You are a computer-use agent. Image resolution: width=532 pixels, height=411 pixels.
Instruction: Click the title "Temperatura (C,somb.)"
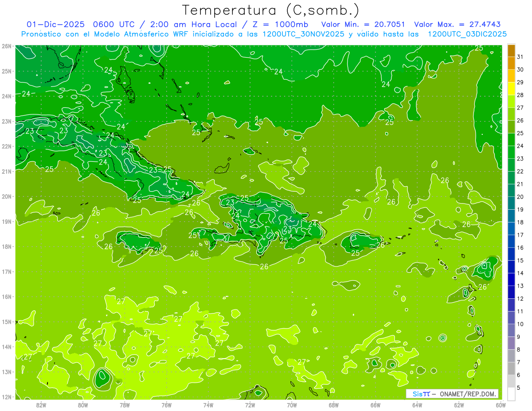[270, 10]
